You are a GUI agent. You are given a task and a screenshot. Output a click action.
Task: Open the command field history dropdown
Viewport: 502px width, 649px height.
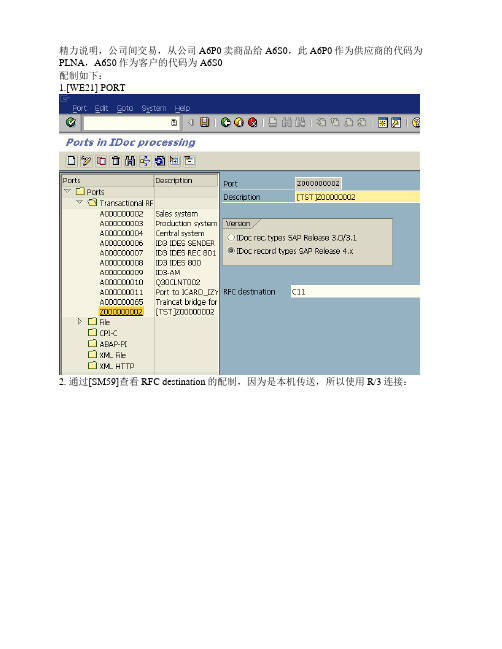(174, 123)
